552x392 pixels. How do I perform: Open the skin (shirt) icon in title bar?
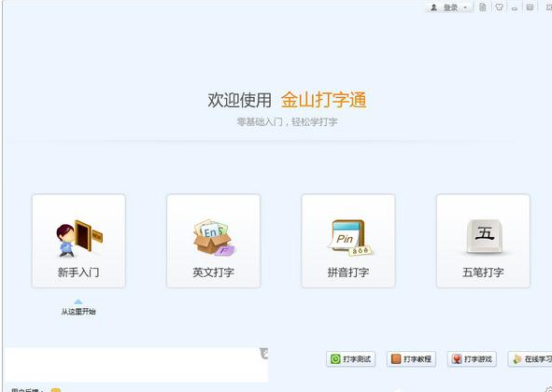(499, 7)
